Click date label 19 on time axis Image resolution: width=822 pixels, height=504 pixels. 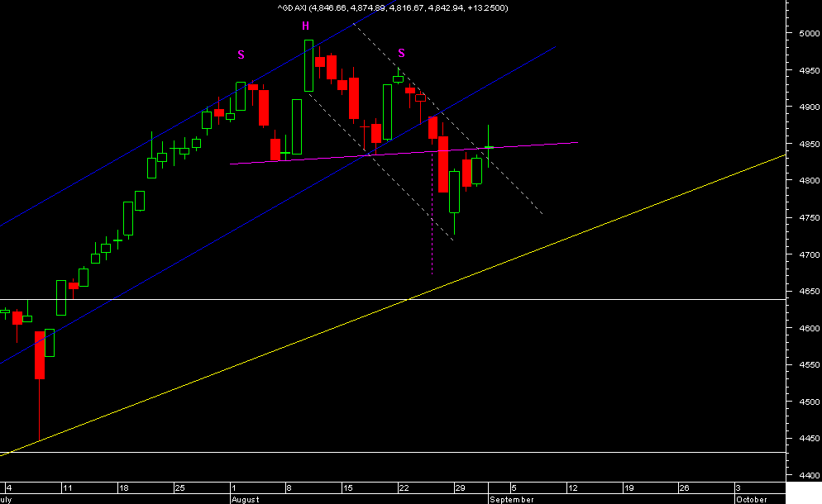tap(628, 487)
